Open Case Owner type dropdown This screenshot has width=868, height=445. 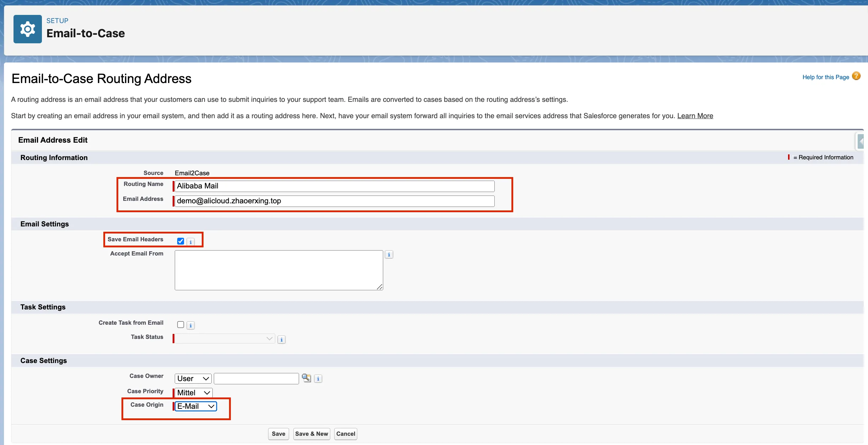193,379
